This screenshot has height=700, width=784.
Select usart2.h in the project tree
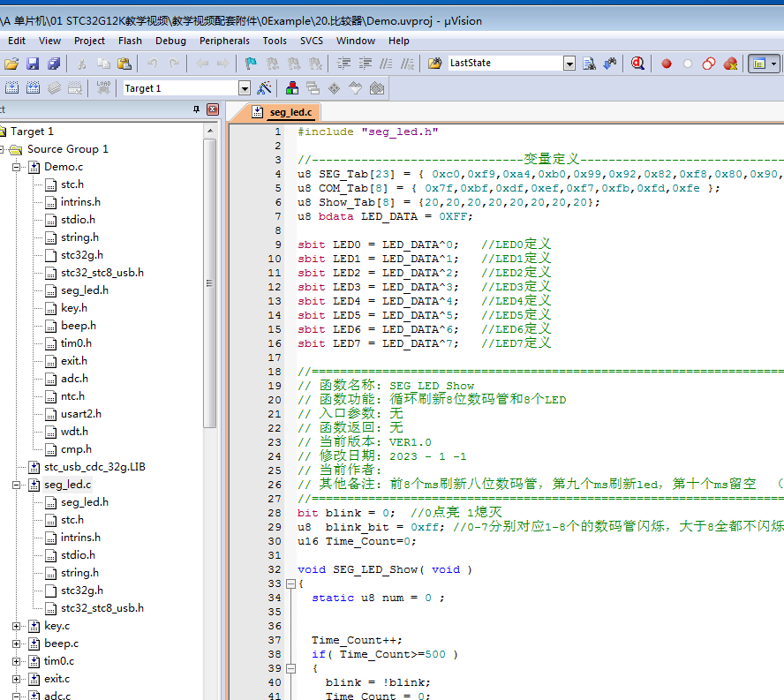tap(81, 414)
